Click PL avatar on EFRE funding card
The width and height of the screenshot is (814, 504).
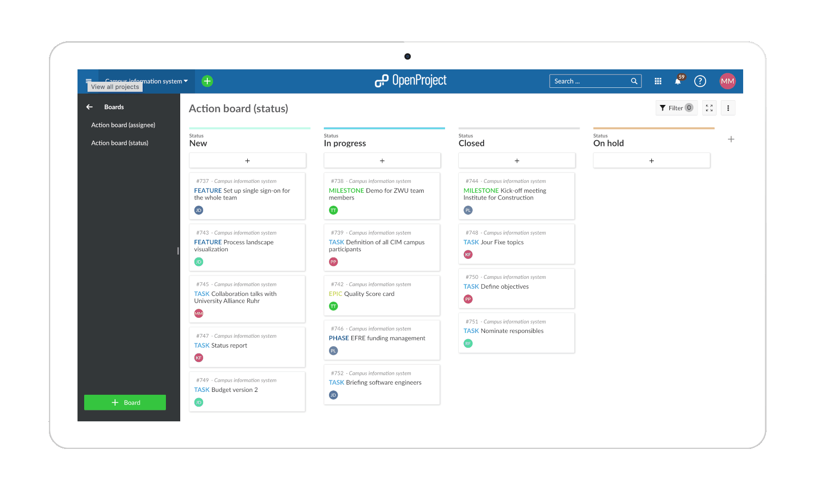(333, 351)
